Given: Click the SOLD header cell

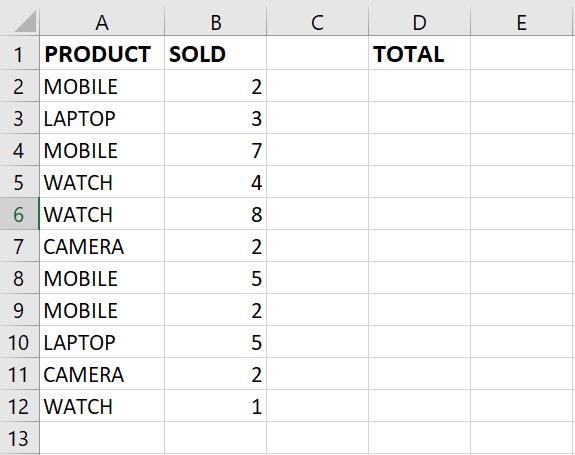Looking at the screenshot, I should [216, 53].
